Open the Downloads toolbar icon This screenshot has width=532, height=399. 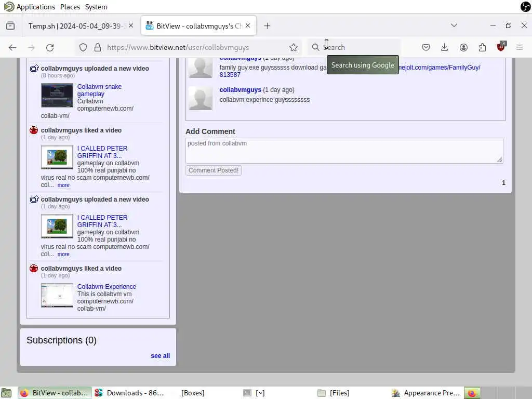click(x=445, y=47)
